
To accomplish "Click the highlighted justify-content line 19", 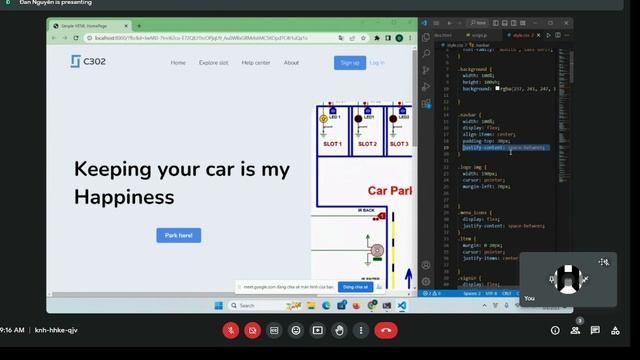I will pos(506,148).
